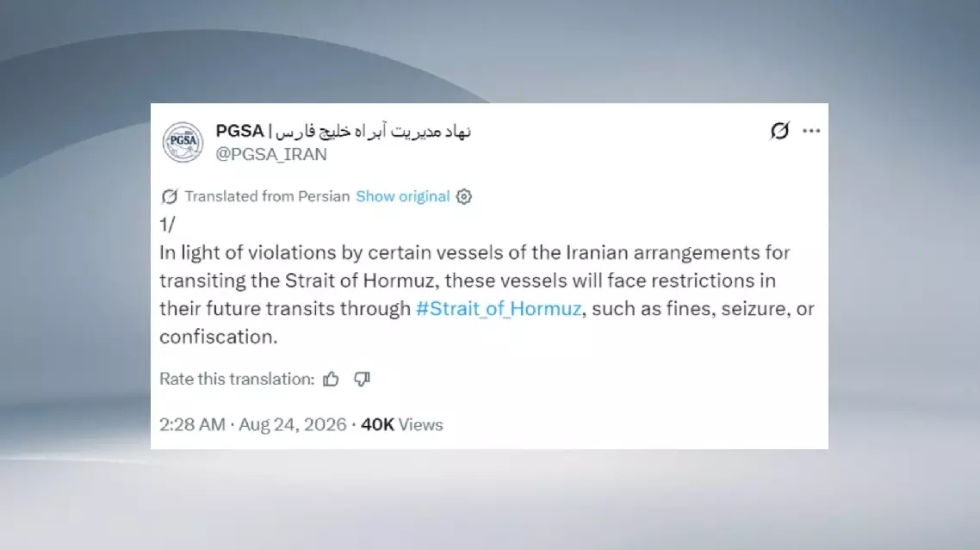The height and width of the screenshot is (550, 980).
Task: Click the 'Rate this translation:' text
Action: tap(237, 379)
